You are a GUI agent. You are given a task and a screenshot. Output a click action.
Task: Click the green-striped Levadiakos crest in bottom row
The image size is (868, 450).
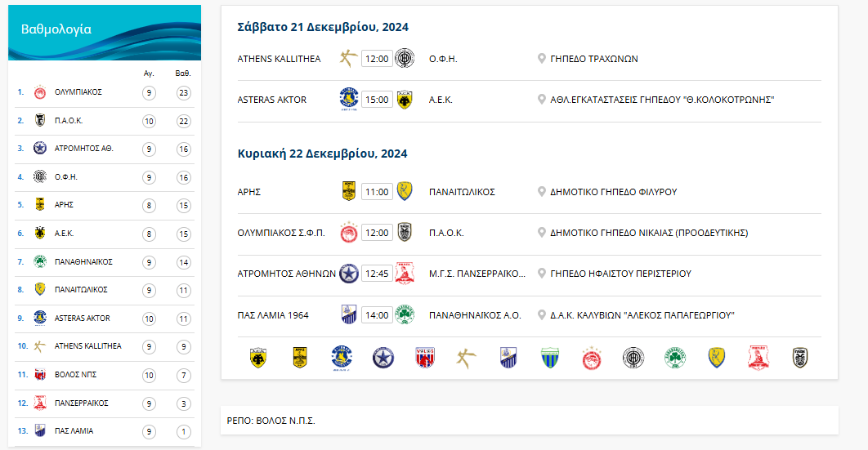549,358
